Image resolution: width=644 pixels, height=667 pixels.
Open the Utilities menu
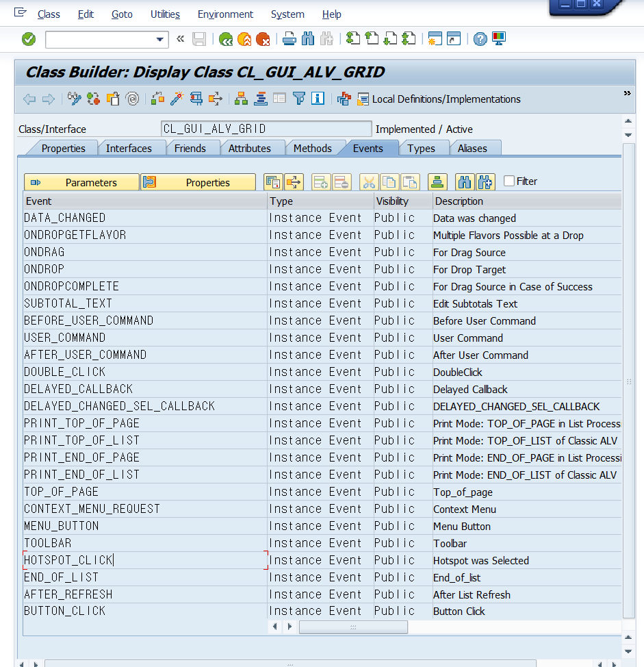tap(166, 14)
